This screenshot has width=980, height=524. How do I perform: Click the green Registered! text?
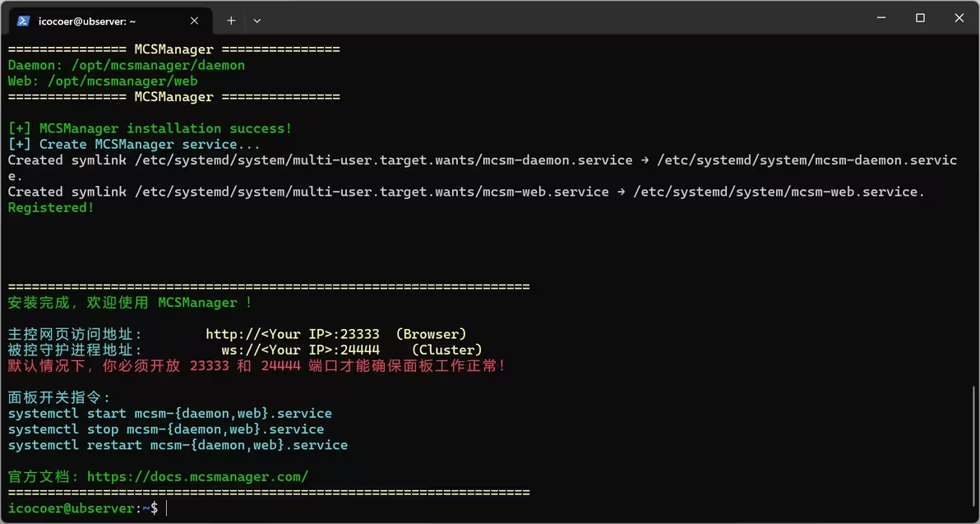(51, 207)
